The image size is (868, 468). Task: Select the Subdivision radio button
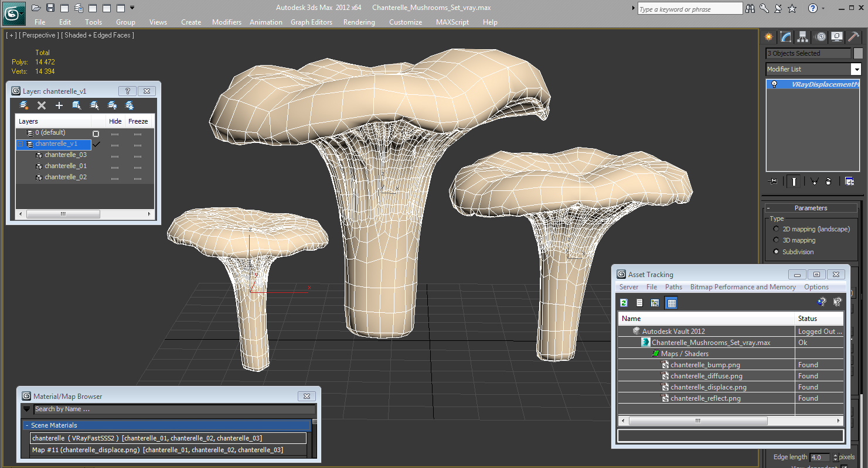[777, 252]
